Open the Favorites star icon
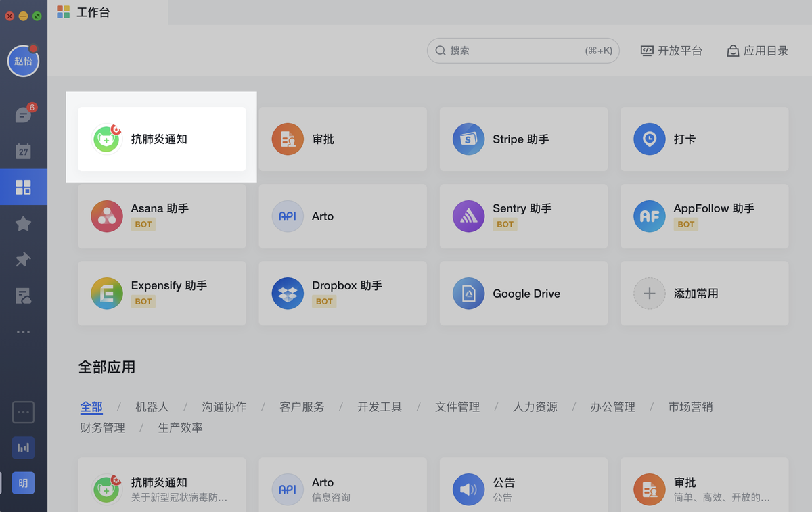Screen dimensions: 812x512 [x=23, y=223]
